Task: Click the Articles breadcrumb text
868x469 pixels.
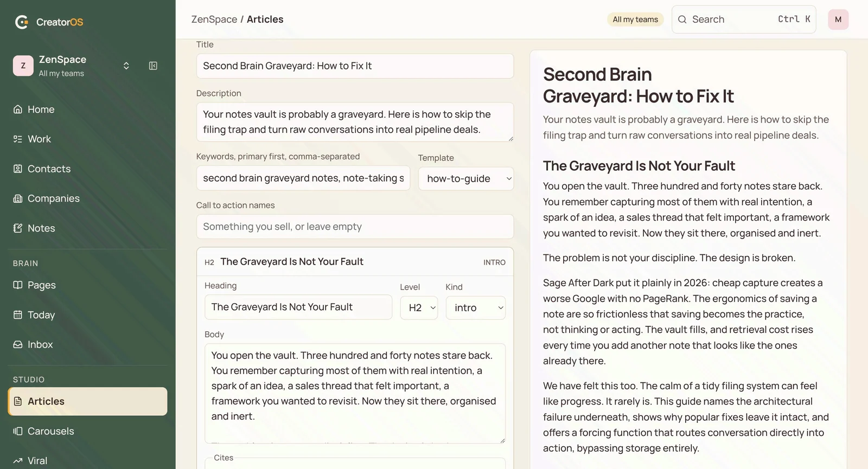Action: click(x=265, y=20)
